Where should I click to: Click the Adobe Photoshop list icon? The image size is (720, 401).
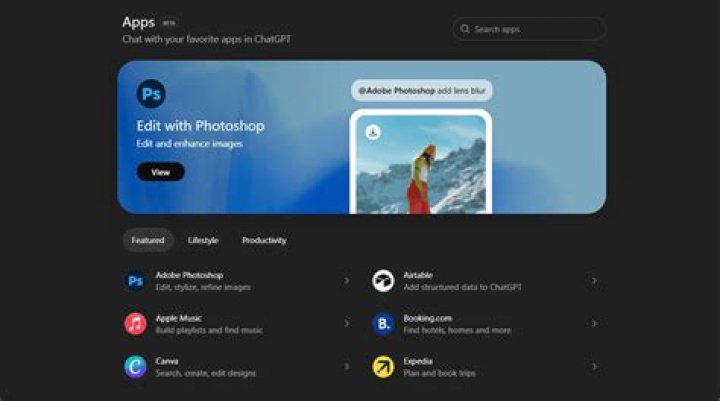(135, 281)
